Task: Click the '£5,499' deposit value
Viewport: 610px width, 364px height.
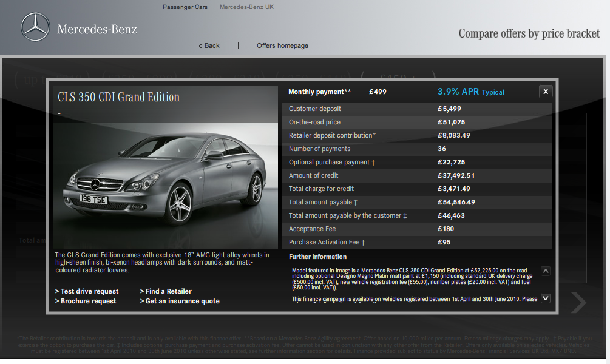Action: click(x=449, y=109)
